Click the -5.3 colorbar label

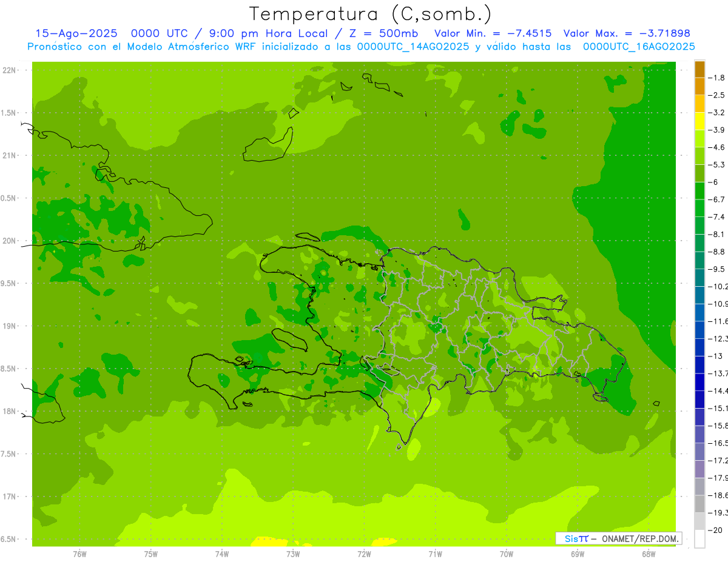point(716,165)
